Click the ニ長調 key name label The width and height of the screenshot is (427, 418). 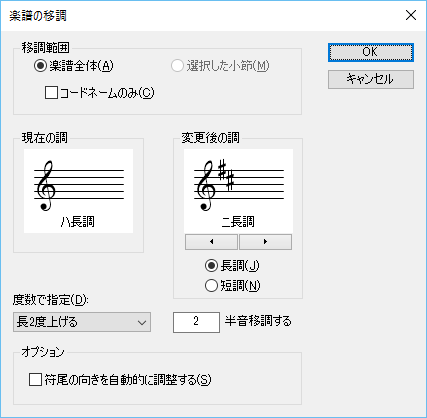[238, 222]
